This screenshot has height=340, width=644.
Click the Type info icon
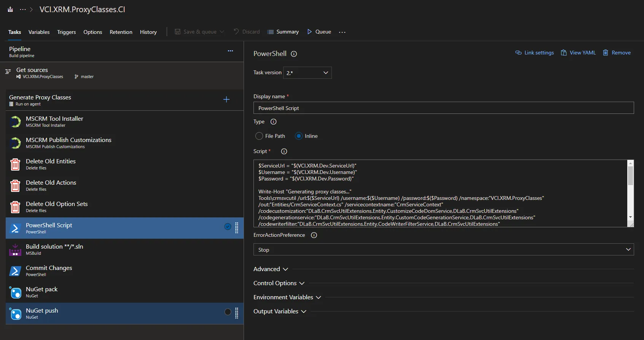273,122
